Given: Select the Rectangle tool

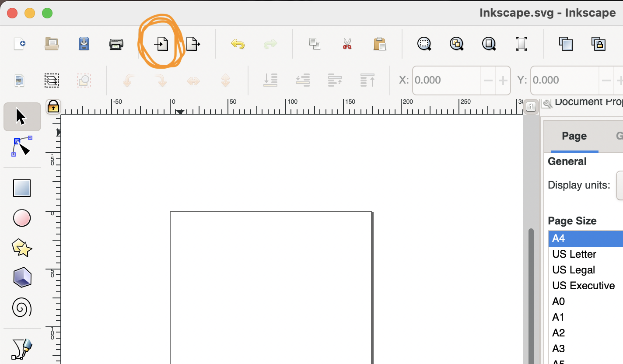Looking at the screenshot, I should (x=22, y=188).
